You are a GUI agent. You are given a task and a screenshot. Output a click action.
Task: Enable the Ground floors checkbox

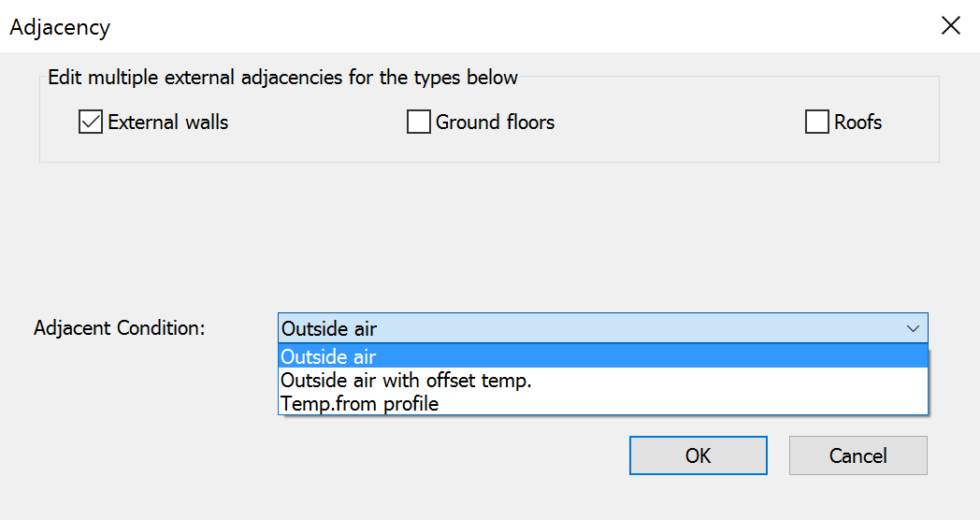419,123
